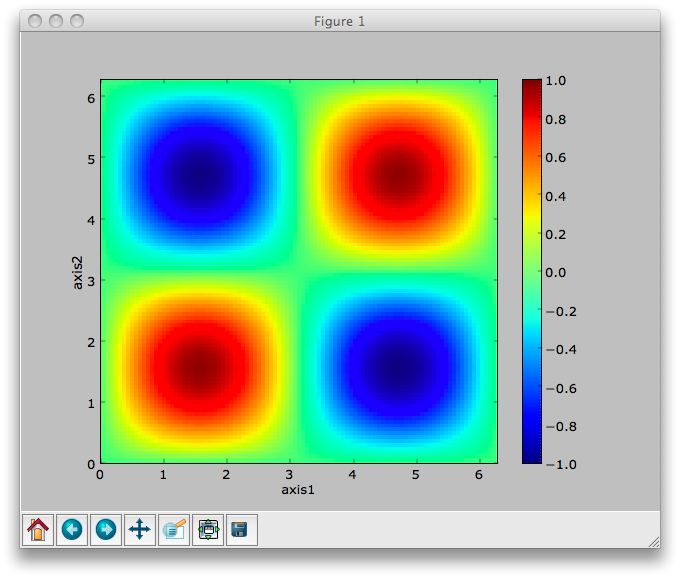Open the Configure subplots tool
680x578 pixels.
click(x=208, y=529)
